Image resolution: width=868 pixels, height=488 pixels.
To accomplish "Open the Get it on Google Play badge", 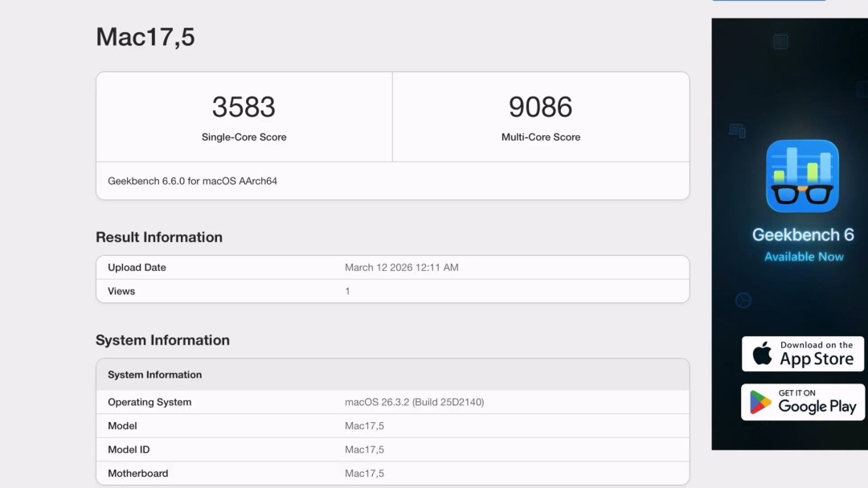I will (802, 402).
